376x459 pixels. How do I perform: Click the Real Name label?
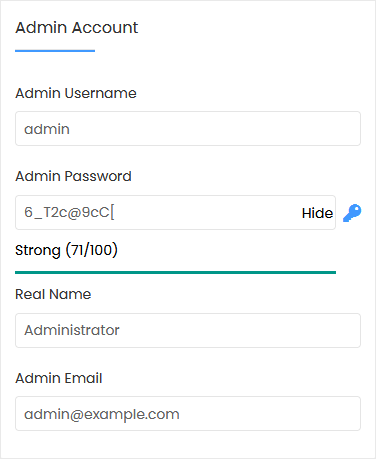pos(53,294)
